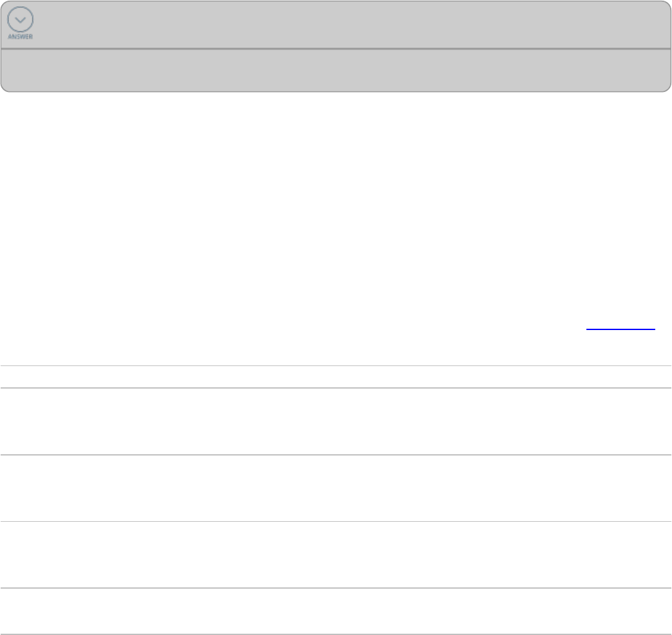Click the ANSWER label under the chevron

click(x=20, y=37)
